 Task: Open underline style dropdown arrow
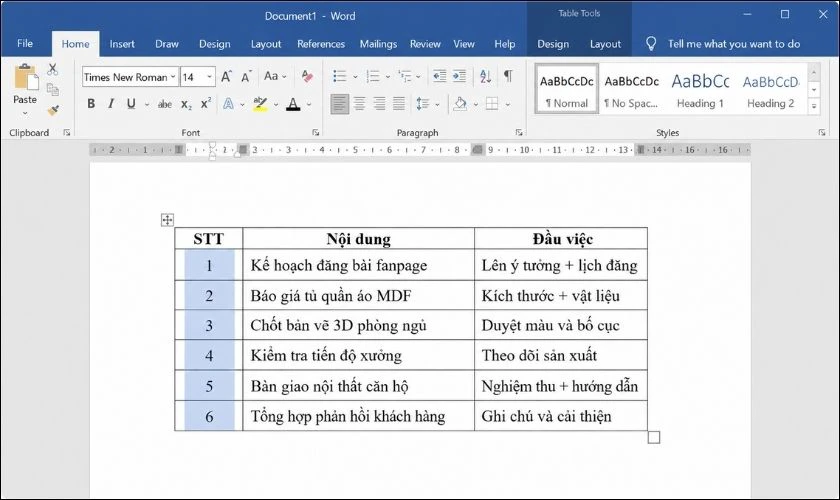[x=147, y=105]
